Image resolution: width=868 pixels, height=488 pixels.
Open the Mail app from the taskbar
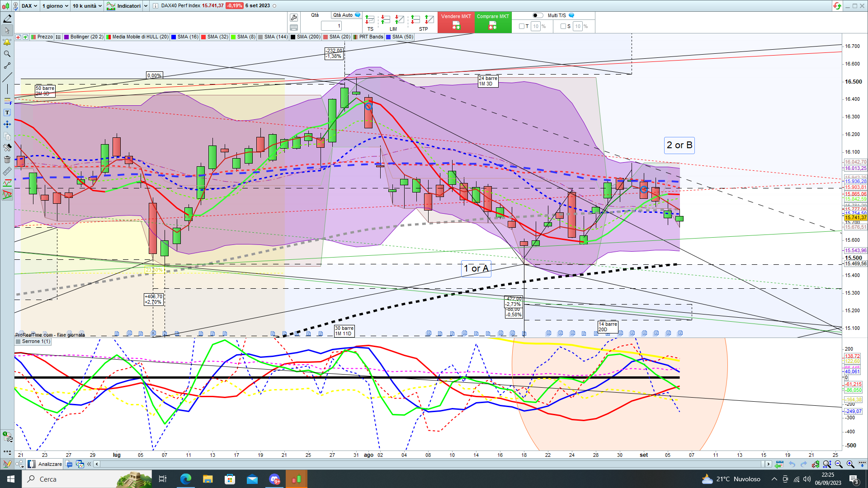[252, 479]
